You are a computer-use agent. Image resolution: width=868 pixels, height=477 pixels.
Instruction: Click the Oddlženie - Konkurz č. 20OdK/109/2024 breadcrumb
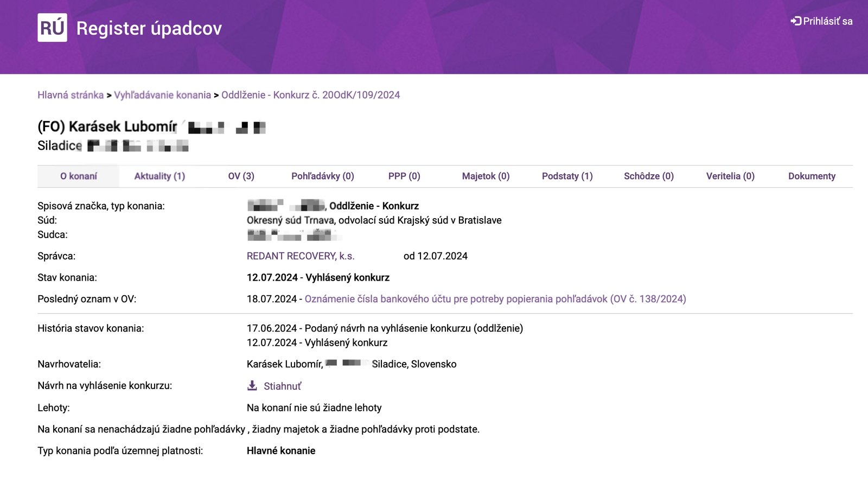pyautogui.click(x=311, y=95)
